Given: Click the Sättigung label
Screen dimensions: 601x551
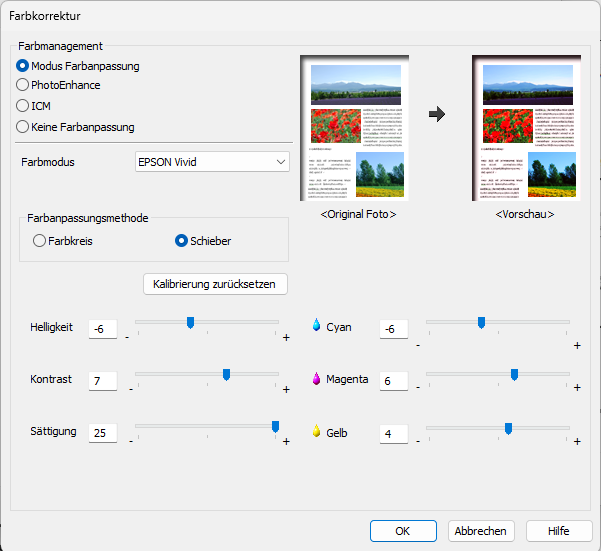Looking at the screenshot, I should 53,431.
